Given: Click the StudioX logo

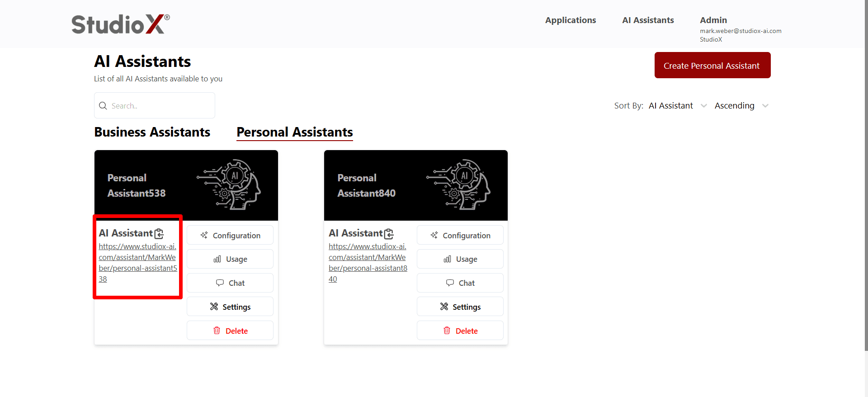Looking at the screenshot, I should point(121,24).
